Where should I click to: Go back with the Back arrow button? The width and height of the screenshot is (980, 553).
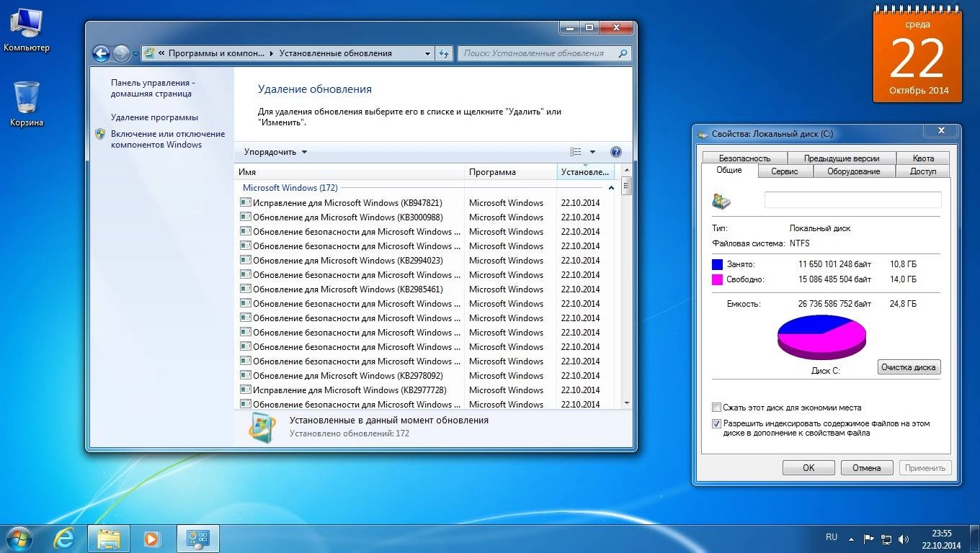pos(101,53)
